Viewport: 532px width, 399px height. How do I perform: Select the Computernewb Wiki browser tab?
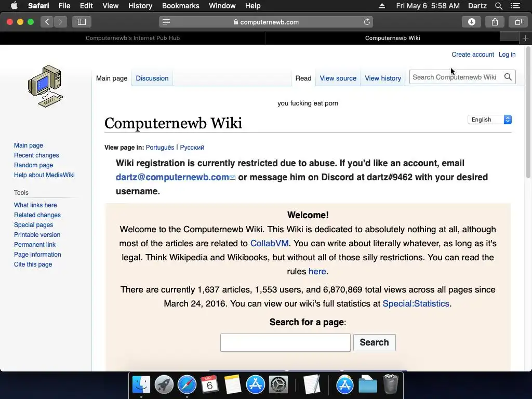click(393, 38)
